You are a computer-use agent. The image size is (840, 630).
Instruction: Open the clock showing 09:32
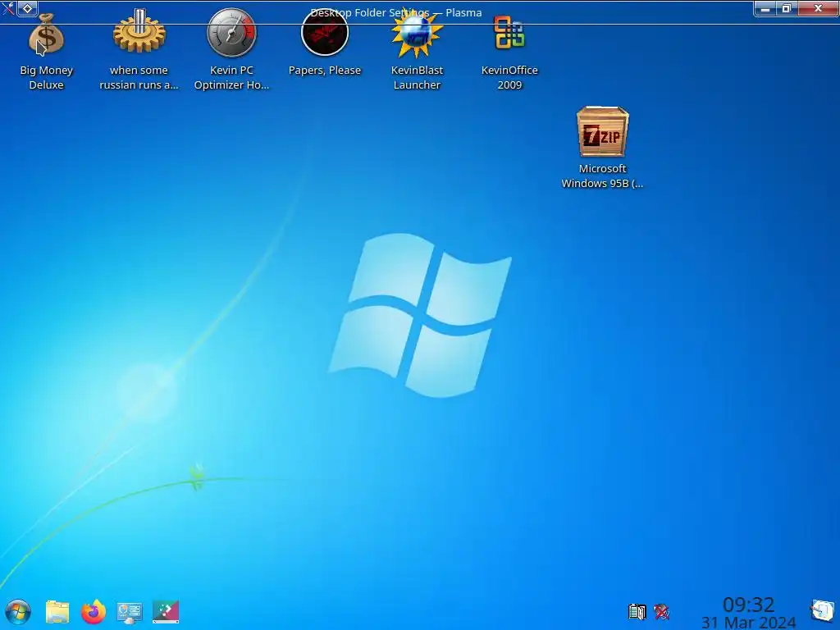(748, 605)
